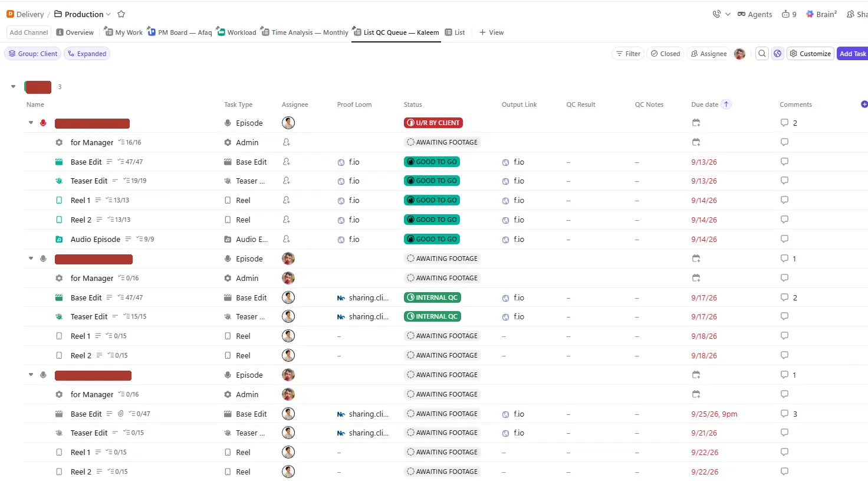Toggle the Expanded view pill
Screen dimensions: 868x481
click(x=87, y=54)
